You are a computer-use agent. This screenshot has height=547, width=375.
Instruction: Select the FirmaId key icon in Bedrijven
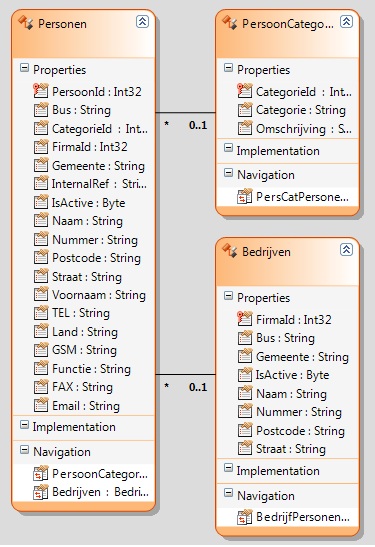click(245, 319)
